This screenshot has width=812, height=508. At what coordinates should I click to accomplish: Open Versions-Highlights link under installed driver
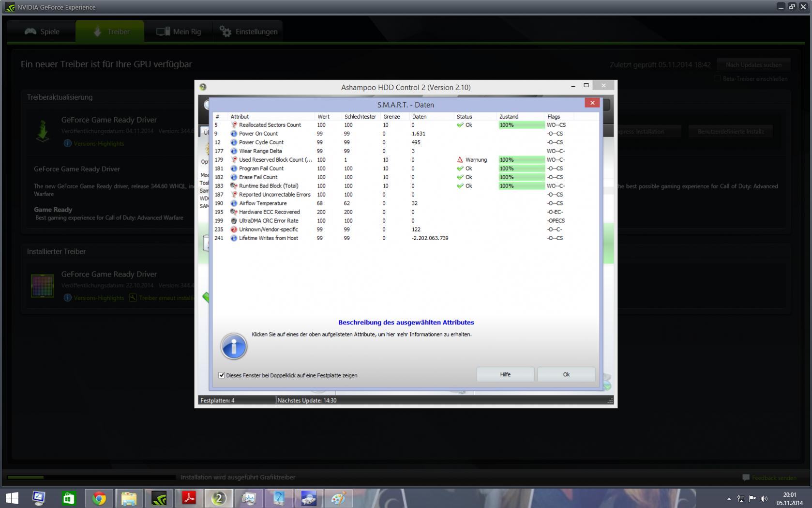point(99,298)
